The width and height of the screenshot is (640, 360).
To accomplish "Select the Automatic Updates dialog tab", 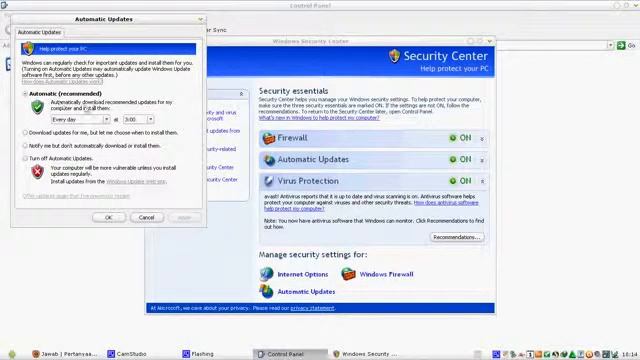I will (39, 32).
